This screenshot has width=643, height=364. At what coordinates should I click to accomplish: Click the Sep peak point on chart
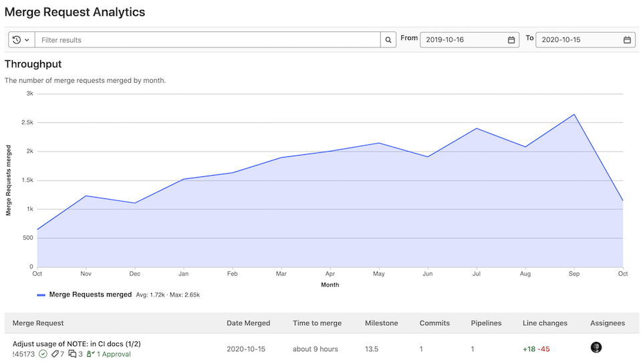pos(573,114)
